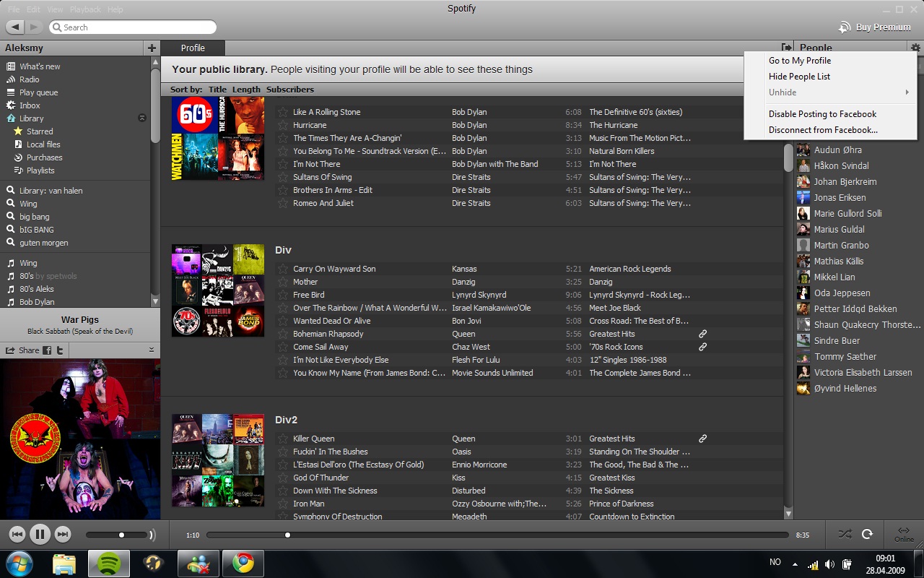Viewport: 924px width, 578px height.
Task: Pause the current track
Action: click(40, 535)
